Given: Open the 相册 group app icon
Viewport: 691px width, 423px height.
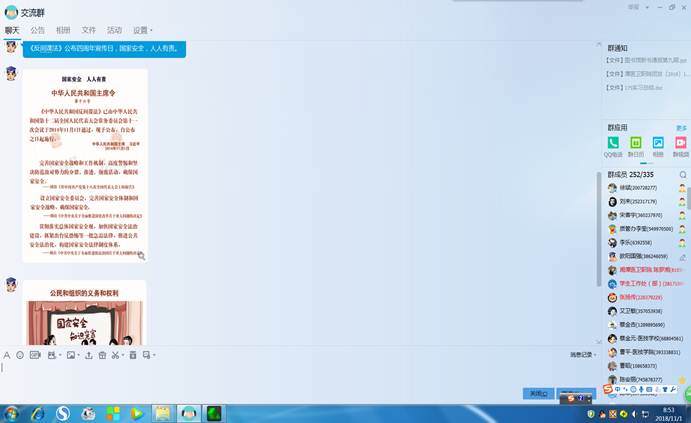Looking at the screenshot, I should (658, 144).
